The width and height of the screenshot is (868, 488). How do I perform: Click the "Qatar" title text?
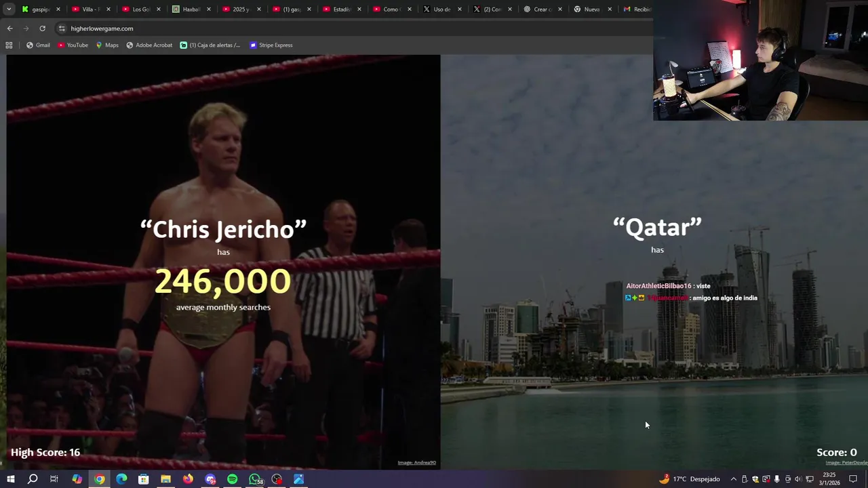pos(657,227)
